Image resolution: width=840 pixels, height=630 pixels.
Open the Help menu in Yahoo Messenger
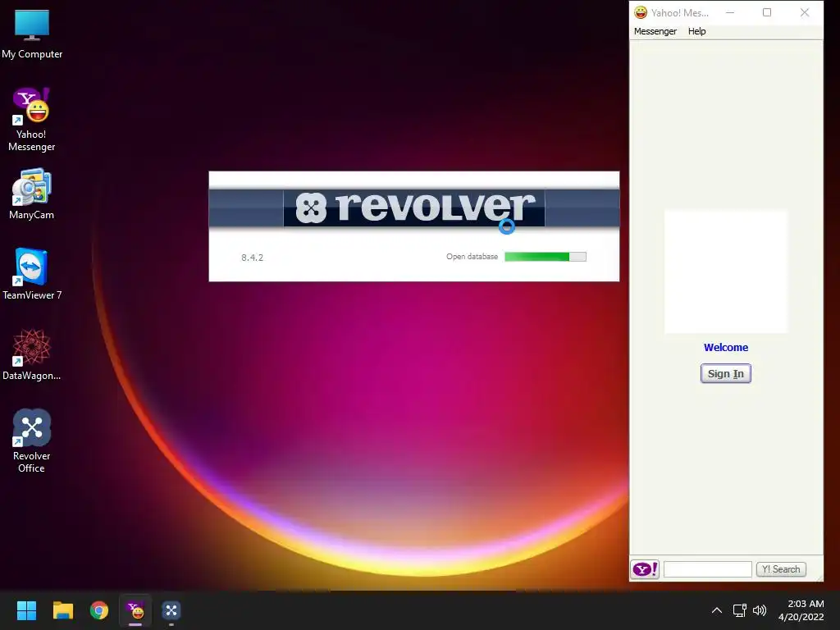(697, 31)
